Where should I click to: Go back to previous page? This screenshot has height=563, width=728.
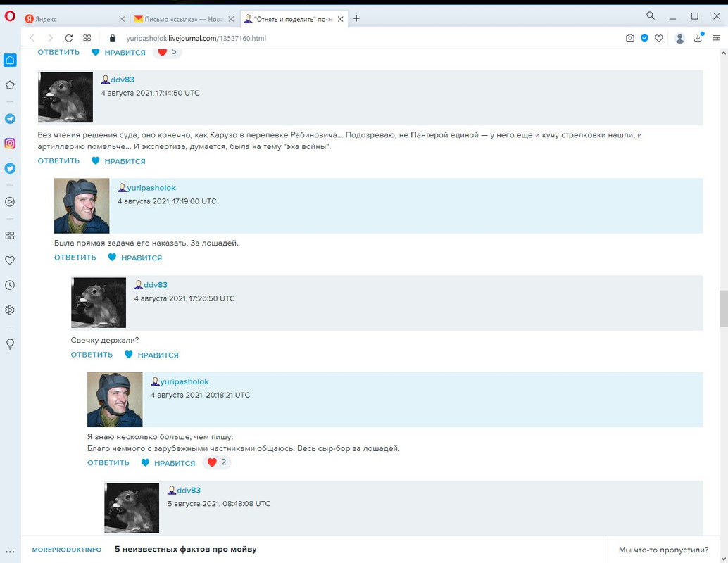click(x=32, y=38)
